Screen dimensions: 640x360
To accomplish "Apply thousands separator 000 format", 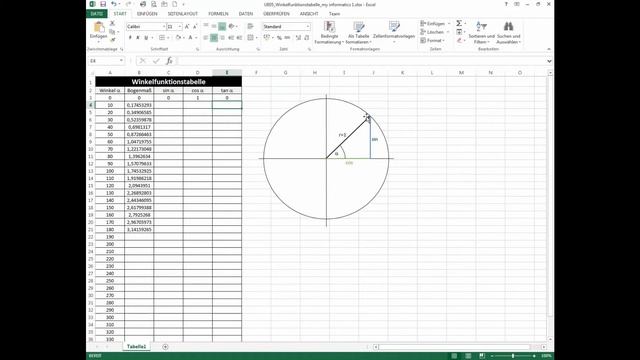I will (287, 38).
